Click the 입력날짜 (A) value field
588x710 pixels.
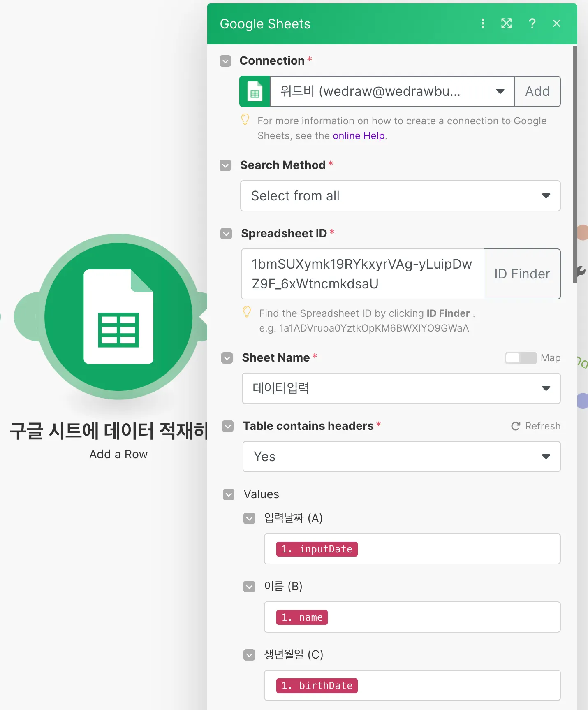[x=412, y=549]
